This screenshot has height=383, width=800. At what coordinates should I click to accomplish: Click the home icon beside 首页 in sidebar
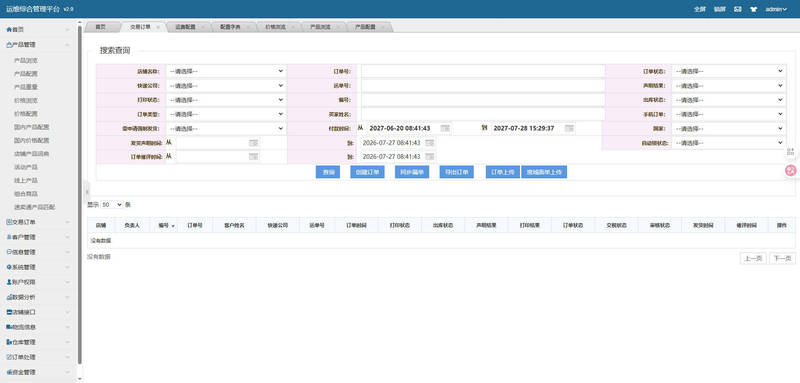[x=9, y=30]
